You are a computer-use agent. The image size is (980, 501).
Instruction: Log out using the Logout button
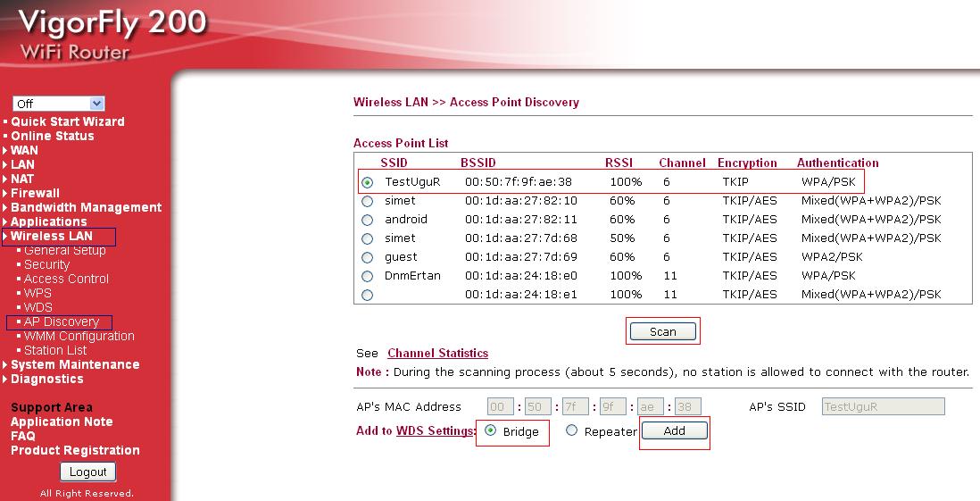click(88, 472)
